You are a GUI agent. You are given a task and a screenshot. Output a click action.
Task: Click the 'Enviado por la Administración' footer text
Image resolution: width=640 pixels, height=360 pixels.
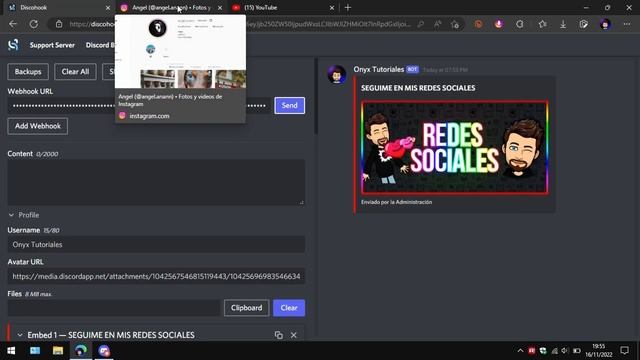click(x=396, y=202)
